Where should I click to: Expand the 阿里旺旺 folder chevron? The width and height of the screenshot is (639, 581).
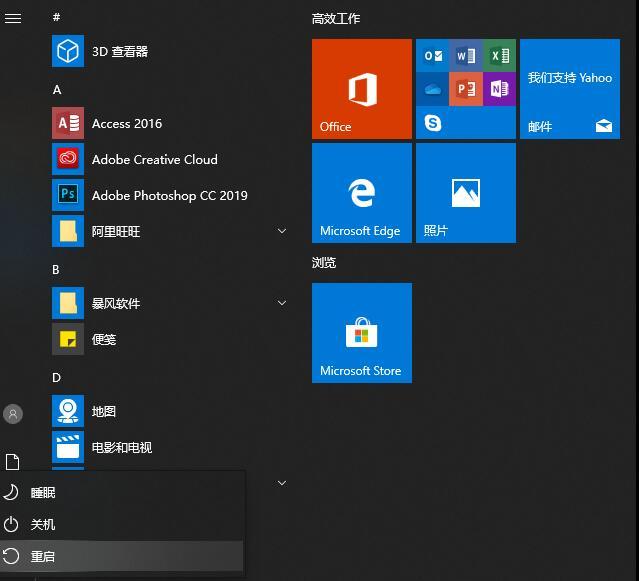pos(281,231)
